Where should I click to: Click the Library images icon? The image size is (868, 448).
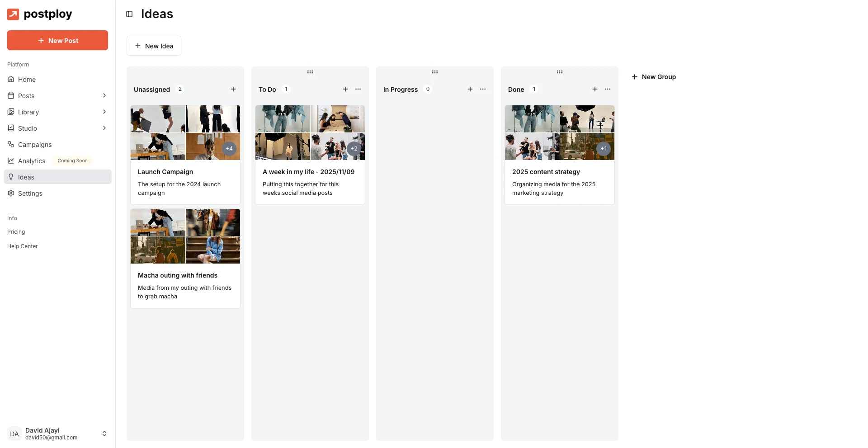coord(11,112)
